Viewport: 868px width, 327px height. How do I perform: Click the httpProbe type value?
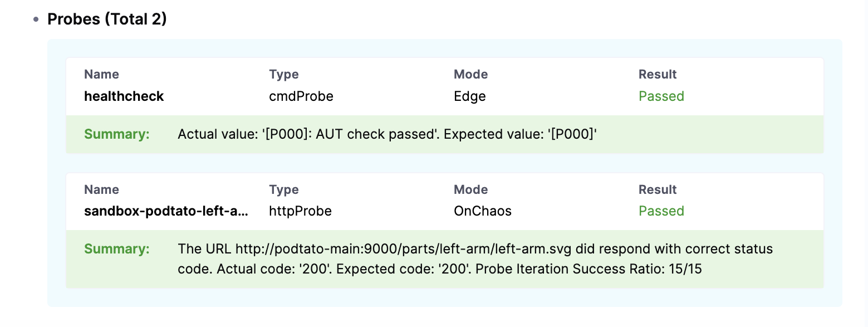[x=300, y=211]
